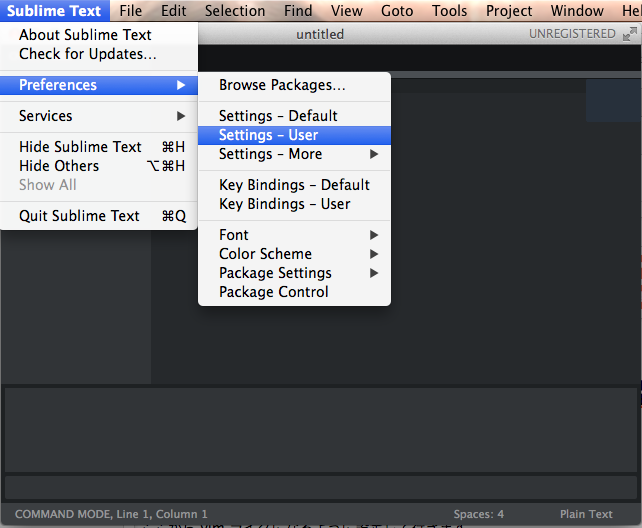642x528 pixels.
Task: Expand the Package Settings submenu
Action: (x=294, y=273)
